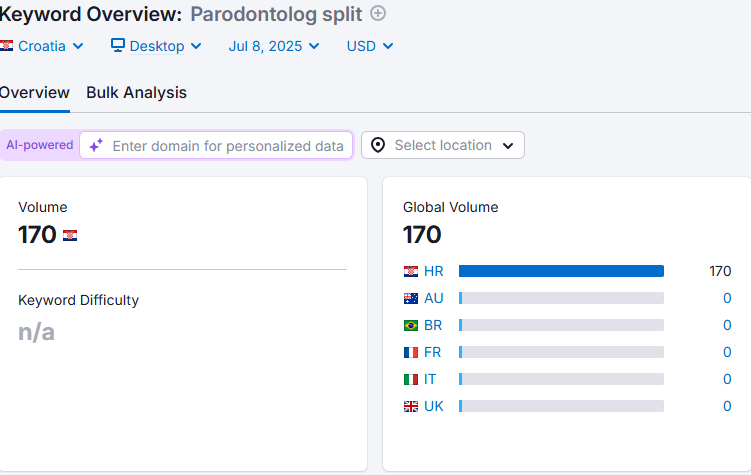Focus the Enter domain input field

point(227,145)
